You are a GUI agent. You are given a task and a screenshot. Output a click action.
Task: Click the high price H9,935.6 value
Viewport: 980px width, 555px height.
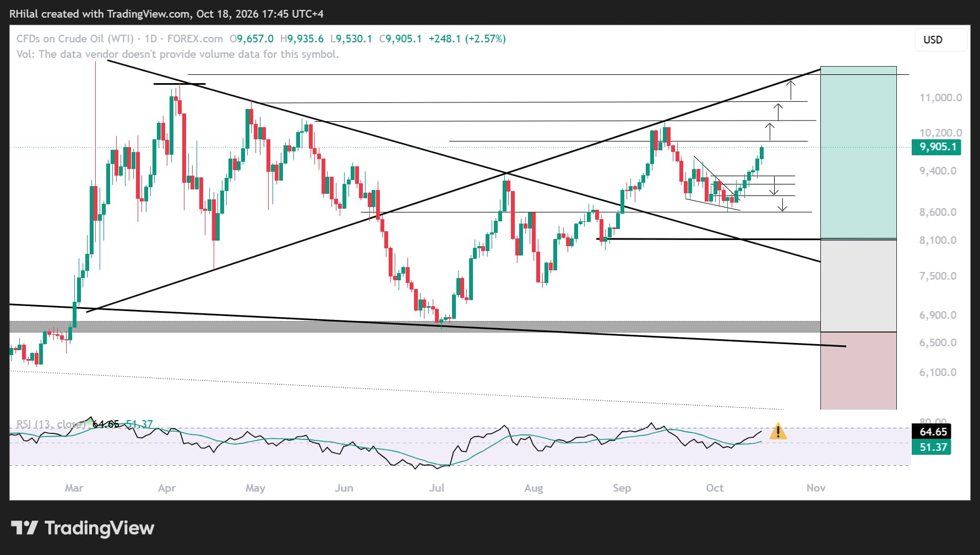click(x=302, y=39)
